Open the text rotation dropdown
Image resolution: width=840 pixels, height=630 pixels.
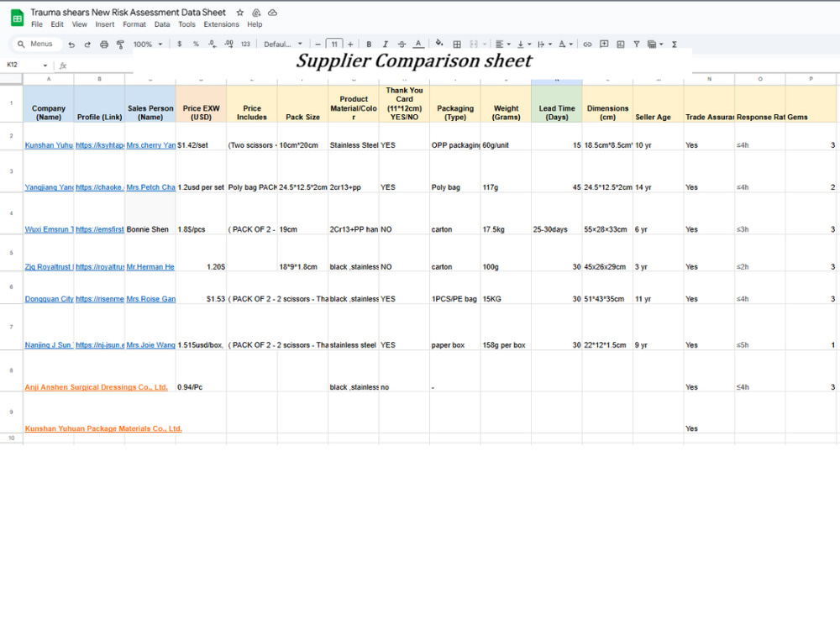[x=565, y=45]
